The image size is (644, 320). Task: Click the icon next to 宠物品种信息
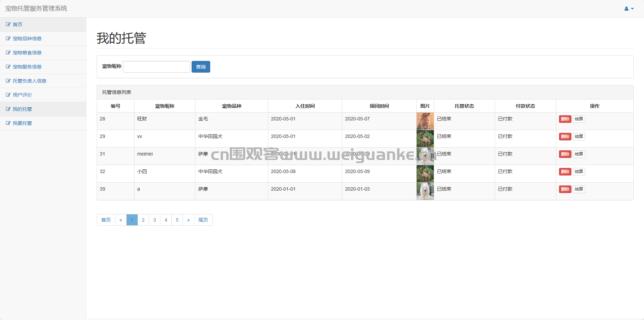(8, 39)
